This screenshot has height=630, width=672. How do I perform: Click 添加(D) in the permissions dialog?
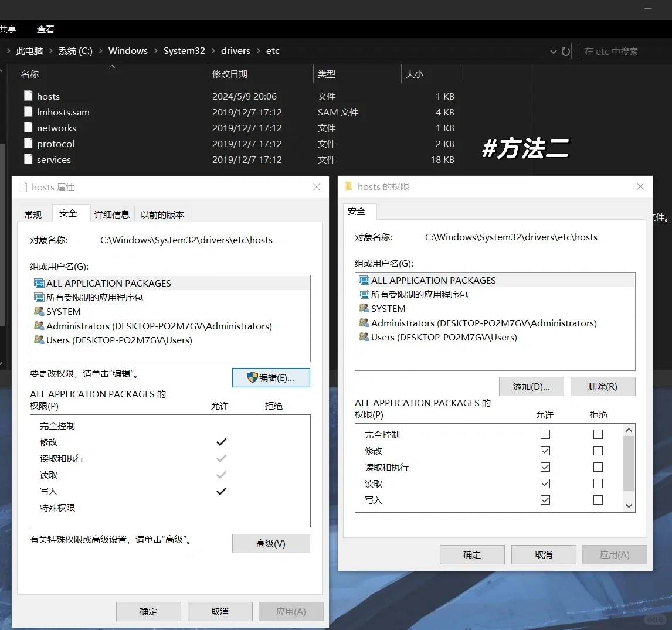531,386
